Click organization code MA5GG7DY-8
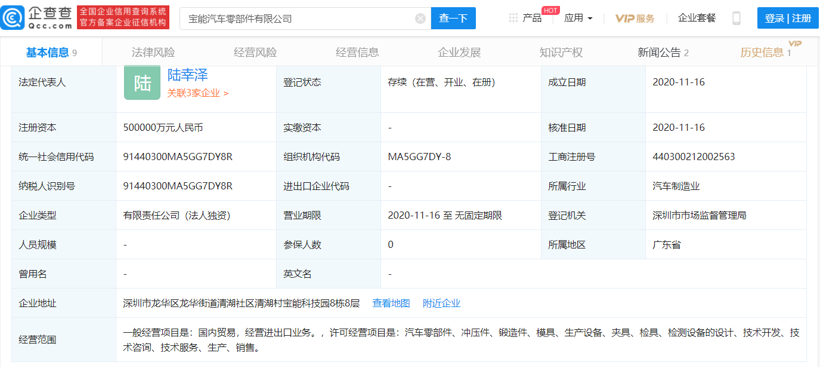Viewport: 820px width, 367px height. (x=419, y=156)
